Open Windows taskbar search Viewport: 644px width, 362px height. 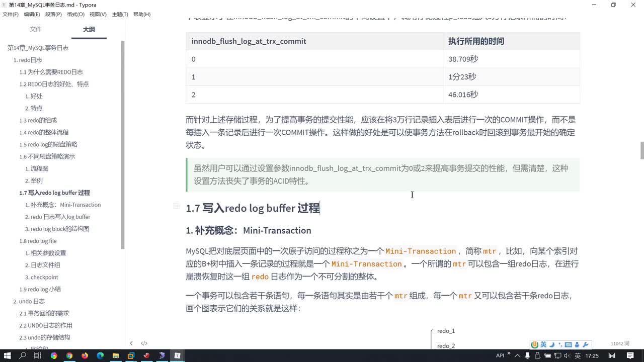click(x=23, y=355)
